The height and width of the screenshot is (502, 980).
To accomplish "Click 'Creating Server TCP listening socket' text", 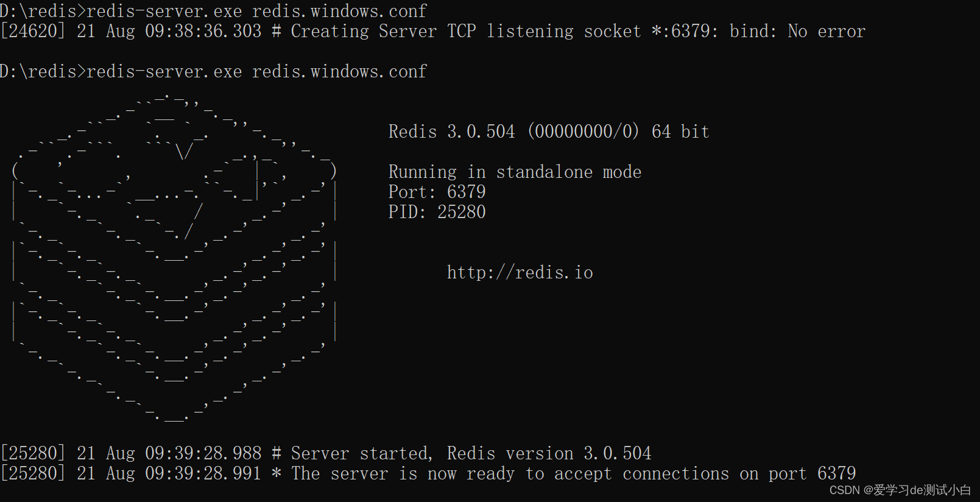I will coord(466,31).
